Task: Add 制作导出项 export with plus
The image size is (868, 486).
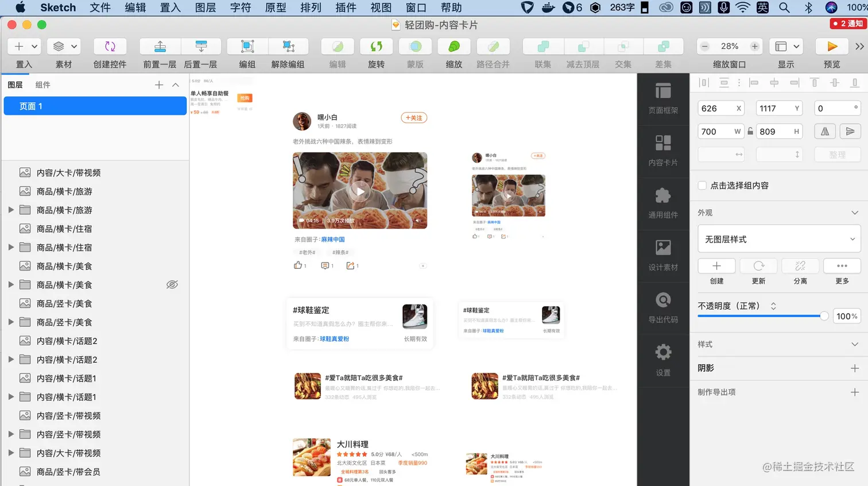Action: click(x=855, y=392)
